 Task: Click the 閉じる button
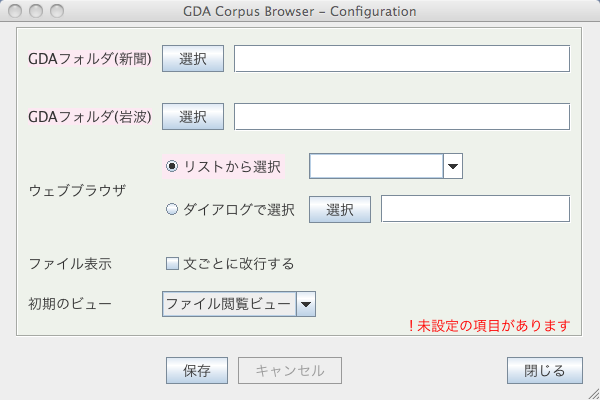point(545,371)
